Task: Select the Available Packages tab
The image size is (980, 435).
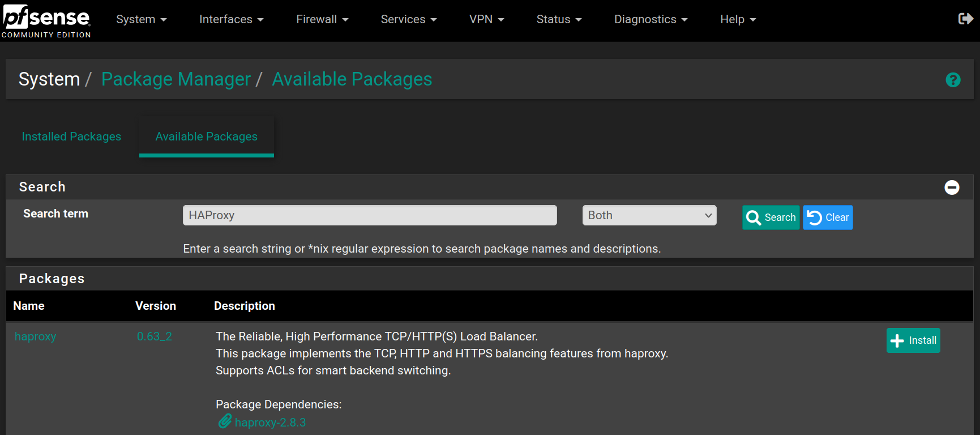Action: tap(207, 137)
